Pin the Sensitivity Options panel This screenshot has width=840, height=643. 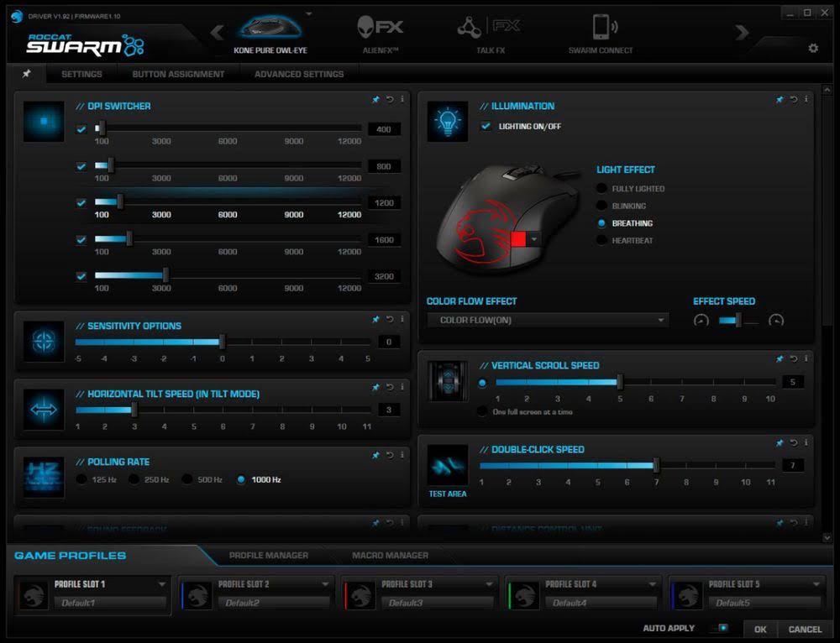point(375,320)
